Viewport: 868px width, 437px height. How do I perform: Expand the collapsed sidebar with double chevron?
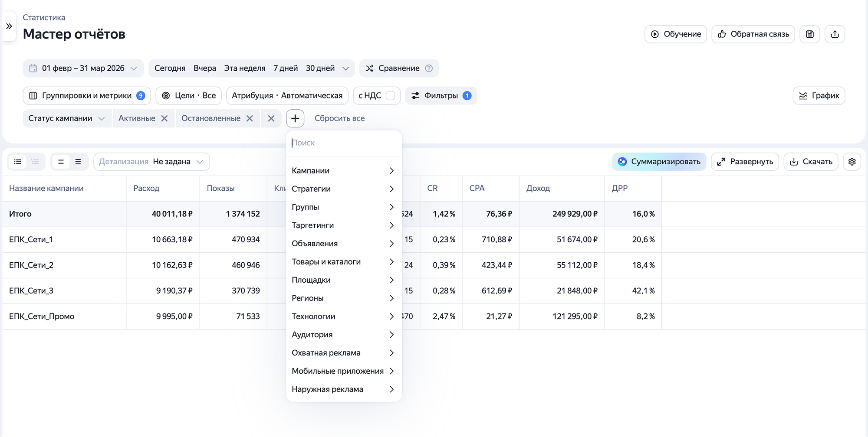pos(9,26)
